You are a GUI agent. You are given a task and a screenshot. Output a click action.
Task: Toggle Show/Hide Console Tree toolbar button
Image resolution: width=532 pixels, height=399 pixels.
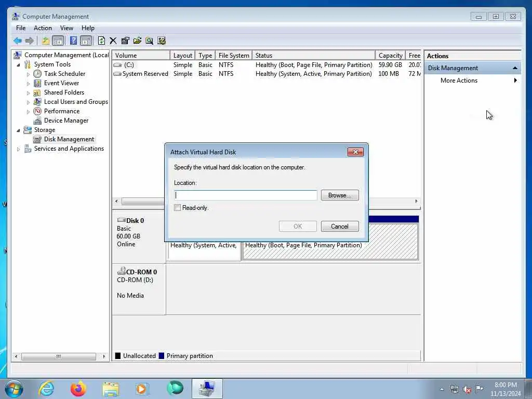pyautogui.click(x=58, y=41)
